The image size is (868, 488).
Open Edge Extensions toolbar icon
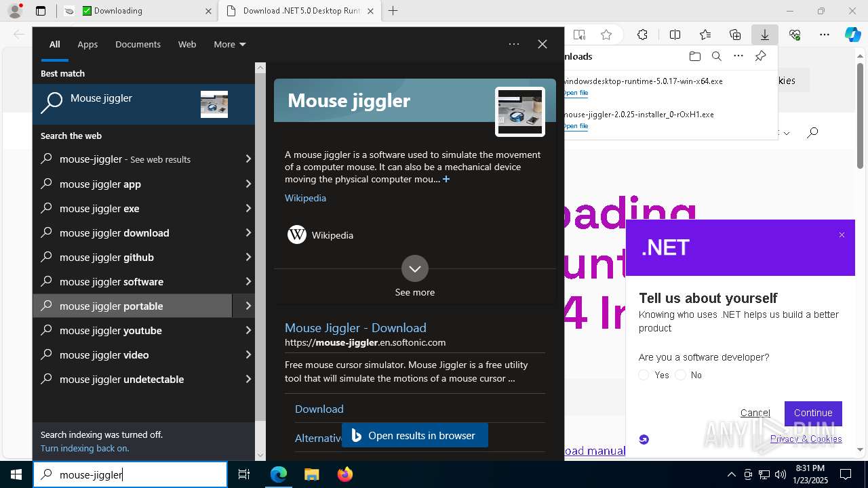[642, 35]
